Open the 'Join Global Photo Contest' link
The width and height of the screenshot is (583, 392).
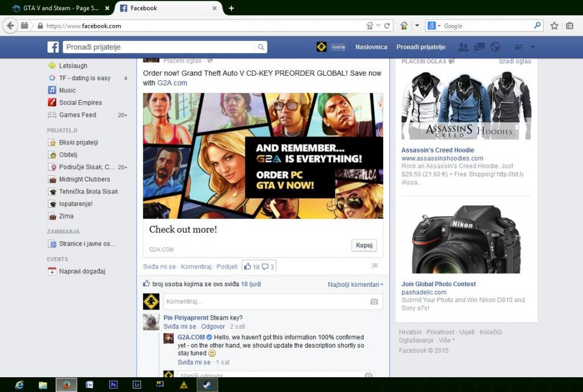pyautogui.click(x=438, y=284)
